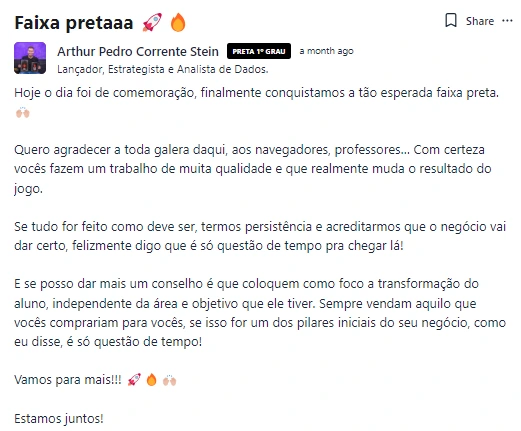Screen dimensions: 521x431
Task: Click the Share button
Action: [x=480, y=21]
